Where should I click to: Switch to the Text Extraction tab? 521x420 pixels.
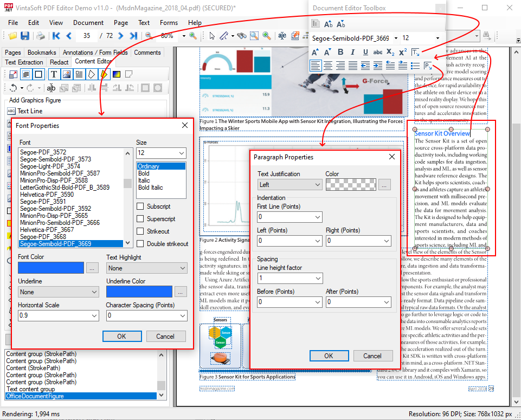pyautogui.click(x=24, y=62)
